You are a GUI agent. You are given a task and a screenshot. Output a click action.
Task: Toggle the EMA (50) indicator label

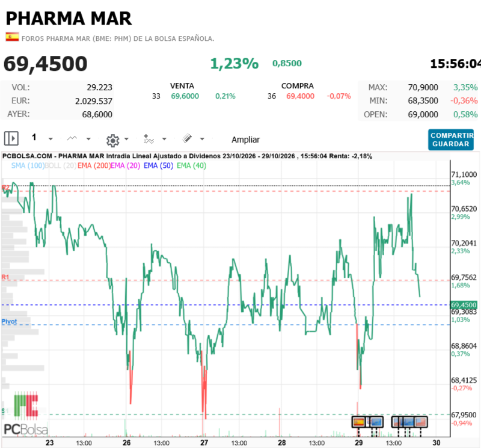point(158,166)
